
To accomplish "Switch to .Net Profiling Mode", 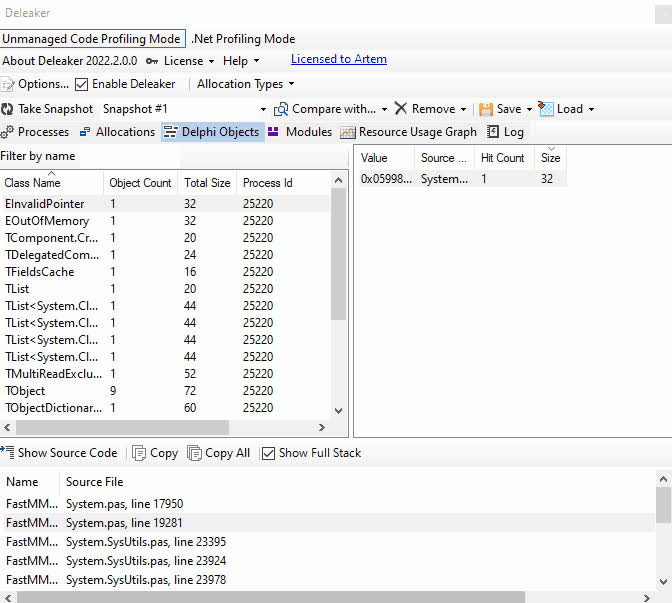I will click(243, 39).
